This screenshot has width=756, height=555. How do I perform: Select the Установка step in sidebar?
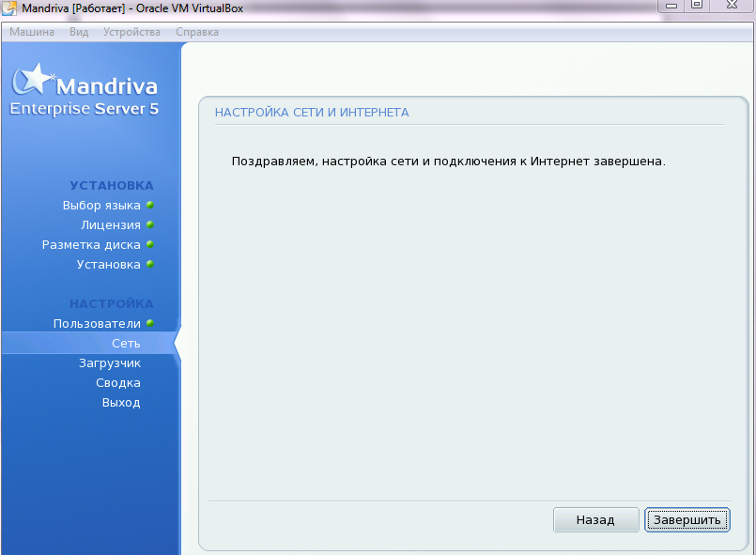[109, 265]
